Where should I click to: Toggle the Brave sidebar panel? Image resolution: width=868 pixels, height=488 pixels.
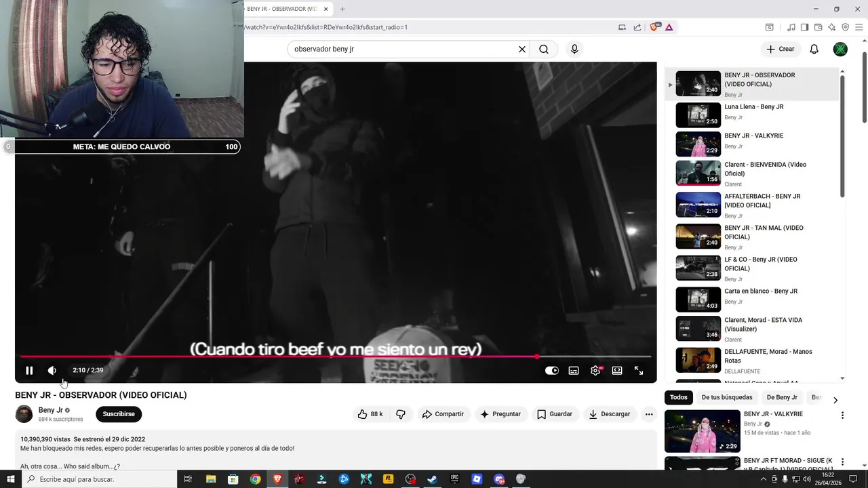pos(804,27)
